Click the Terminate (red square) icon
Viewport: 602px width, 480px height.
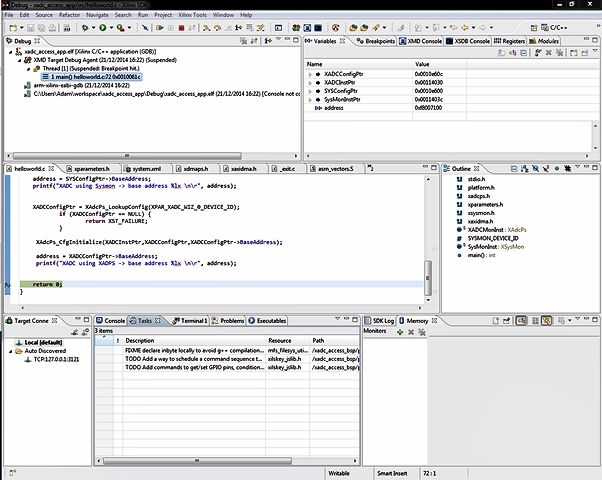181,28
